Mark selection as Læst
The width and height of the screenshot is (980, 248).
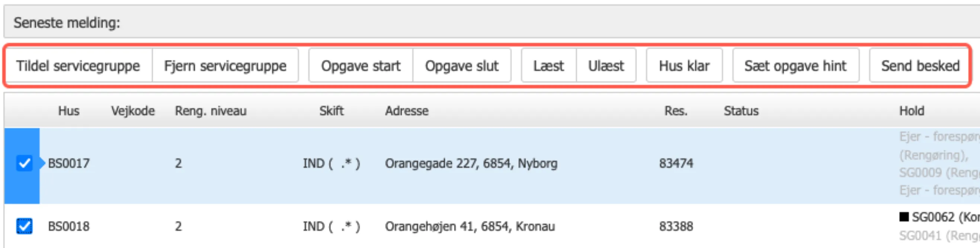[548, 66]
